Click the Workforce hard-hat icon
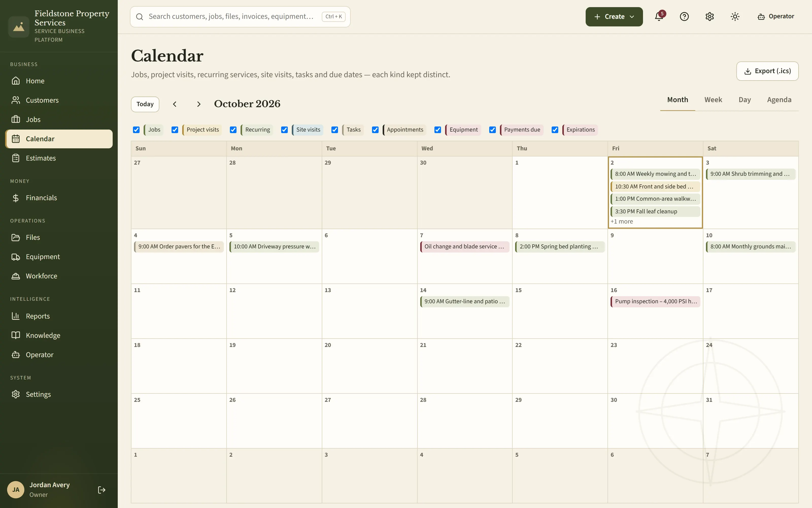 click(x=16, y=276)
